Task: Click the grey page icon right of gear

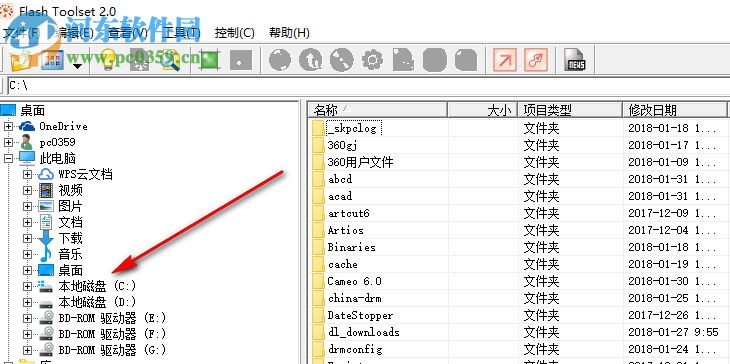Action: coord(403,61)
